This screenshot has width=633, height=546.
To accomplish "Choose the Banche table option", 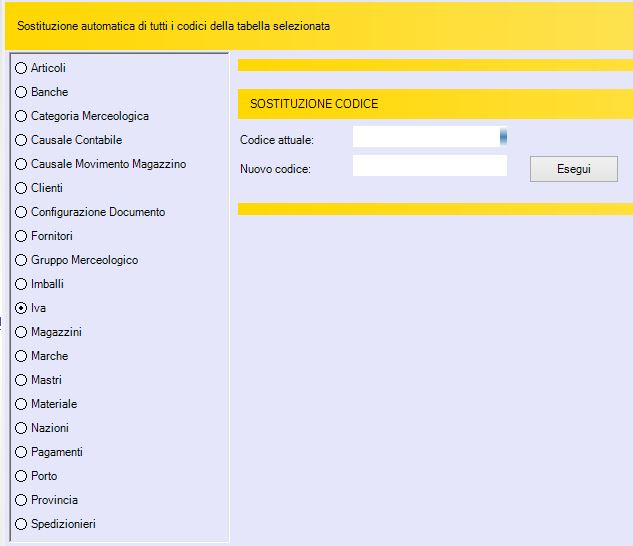I will tap(21, 92).
